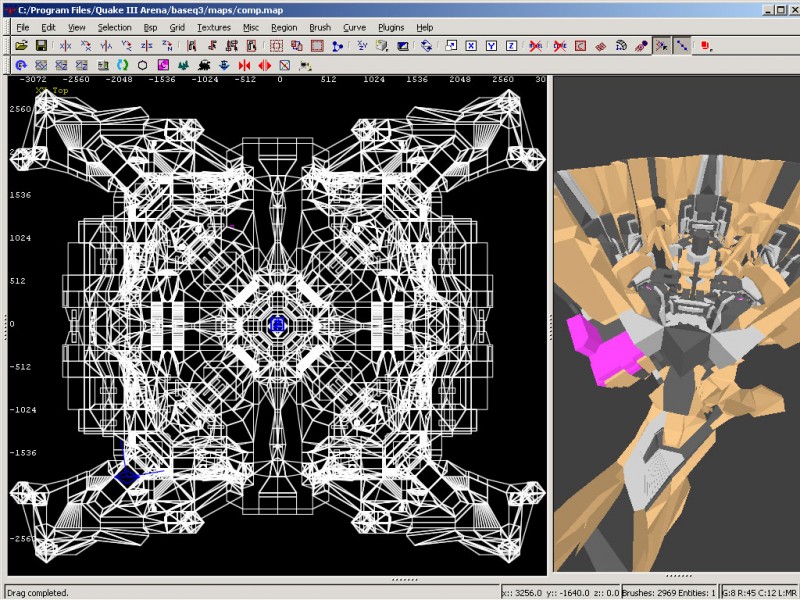The height and width of the screenshot is (600, 800).
Task: Save the map with floppy icon
Action: click(x=41, y=46)
